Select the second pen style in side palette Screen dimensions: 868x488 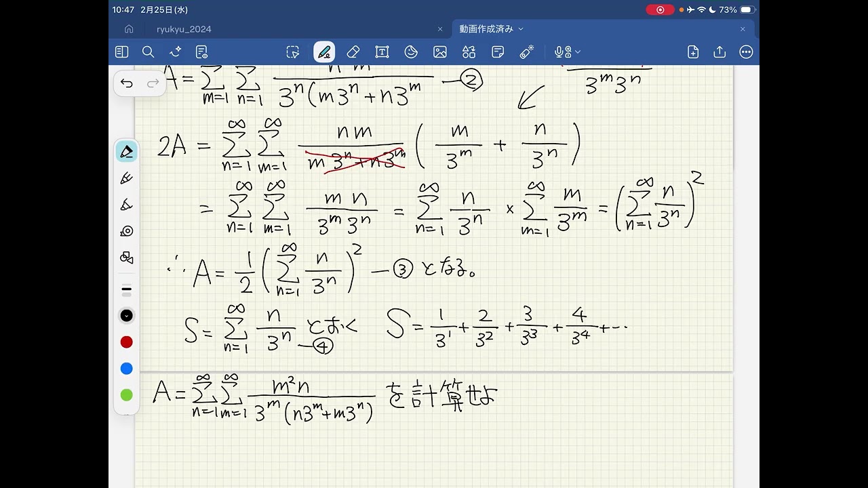(126, 178)
